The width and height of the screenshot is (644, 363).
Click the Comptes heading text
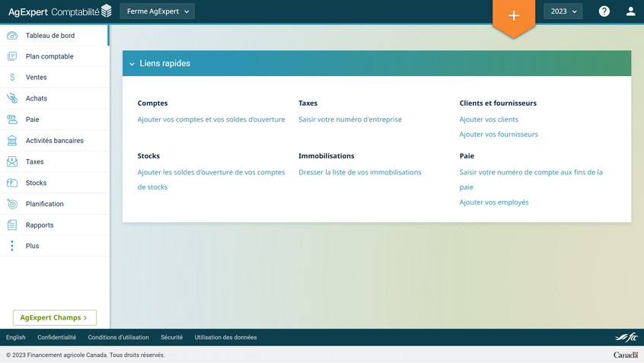152,103
